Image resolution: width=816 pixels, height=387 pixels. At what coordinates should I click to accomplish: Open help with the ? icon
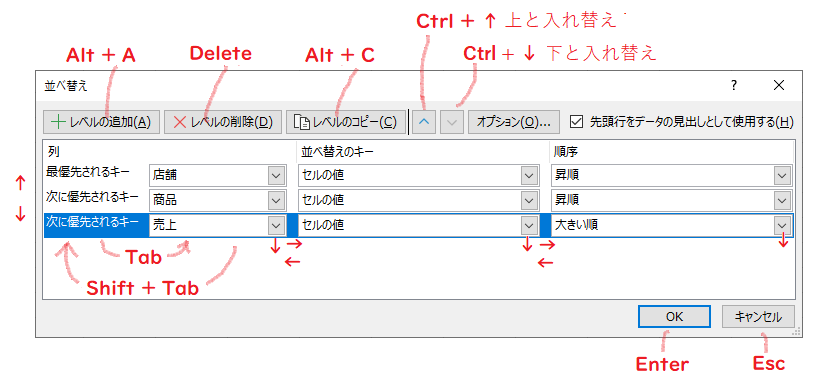[734, 86]
